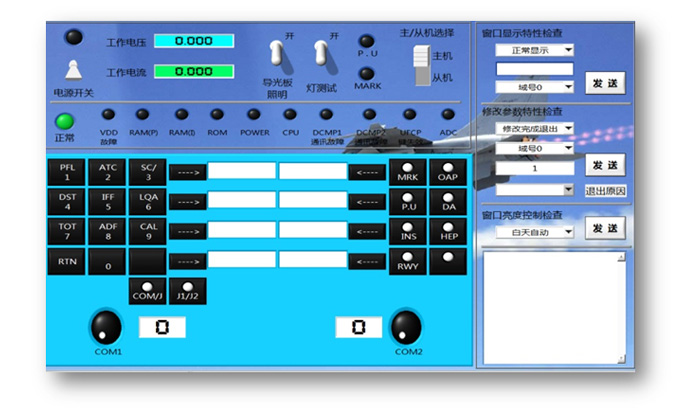
Task: Click 发送 under 窗口显示特性检查
Action: pyautogui.click(x=604, y=83)
